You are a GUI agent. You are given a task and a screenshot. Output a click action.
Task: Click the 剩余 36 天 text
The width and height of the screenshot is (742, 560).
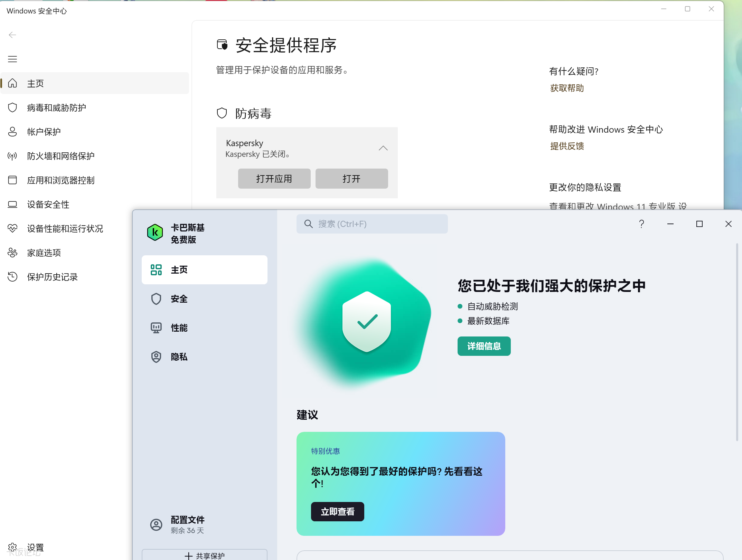click(187, 531)
